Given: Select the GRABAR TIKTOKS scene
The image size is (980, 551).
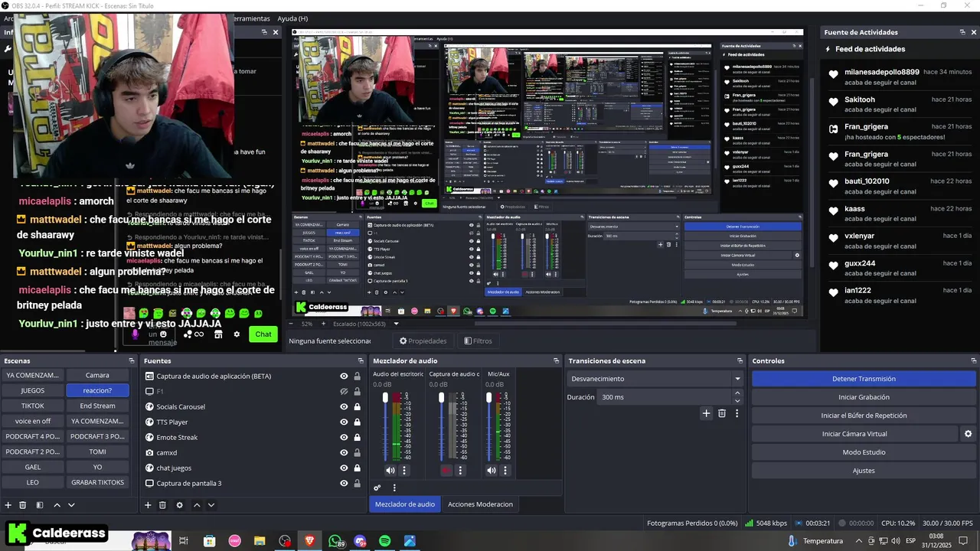Looking at the screenshot, I should coord(97,482).
